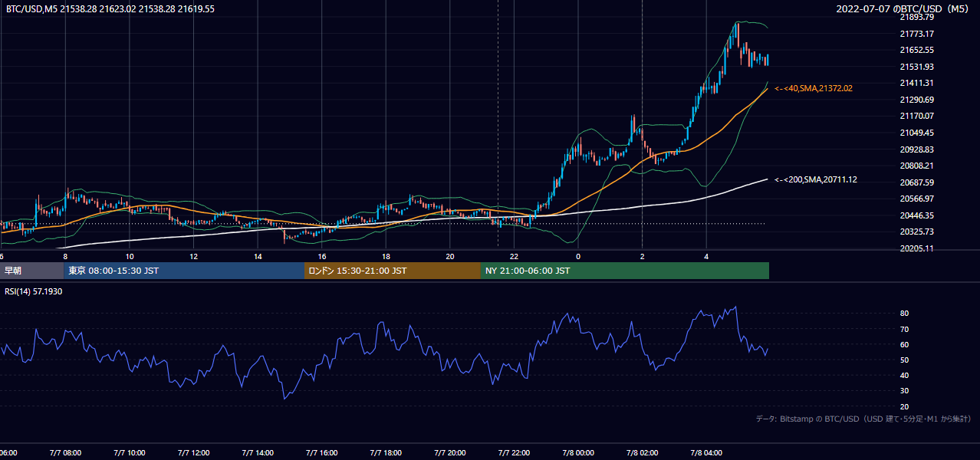Click price axis value 20928.83
Screen dimensions: 980x460
point(916,149)
